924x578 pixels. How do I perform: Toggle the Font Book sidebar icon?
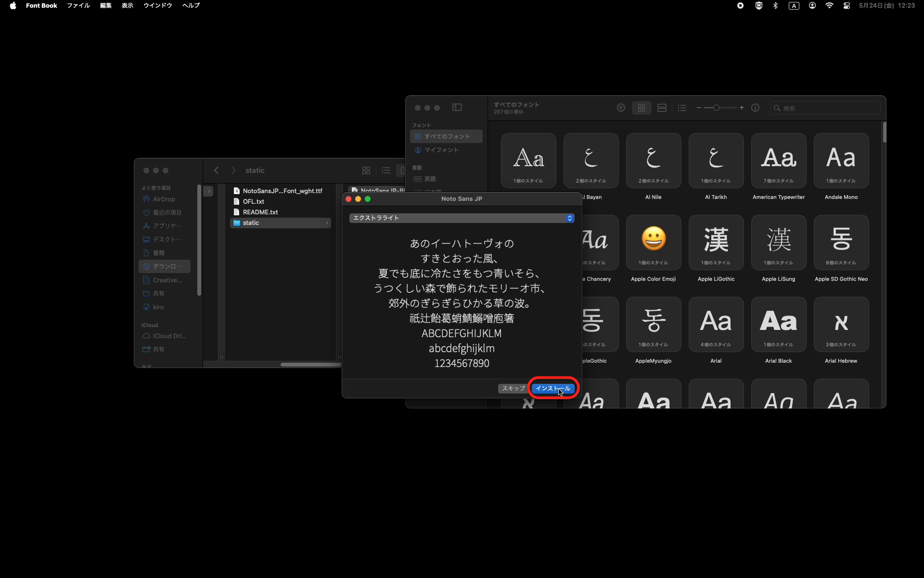click(457, 107)
